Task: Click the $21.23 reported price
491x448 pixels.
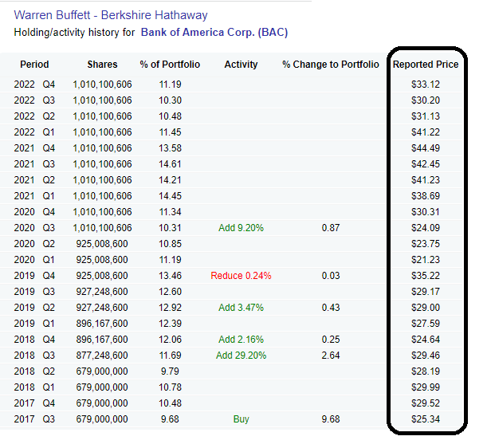Action: (x=426, y=260)
